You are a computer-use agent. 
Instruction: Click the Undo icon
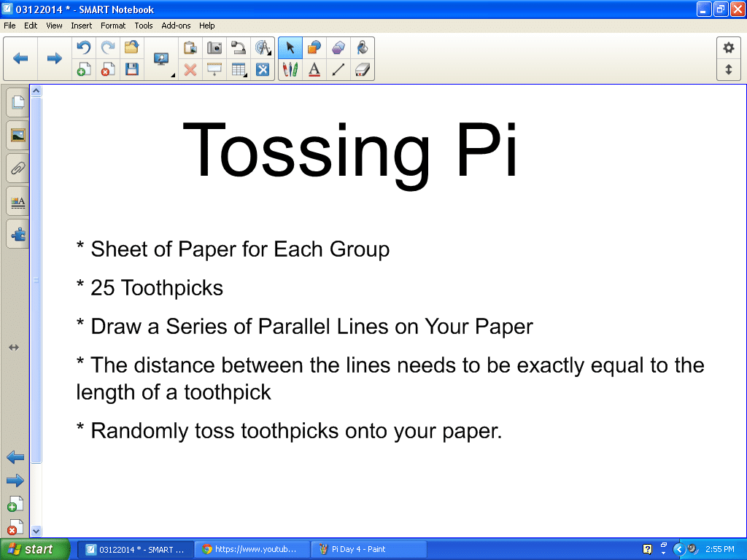tap(83, 47)
